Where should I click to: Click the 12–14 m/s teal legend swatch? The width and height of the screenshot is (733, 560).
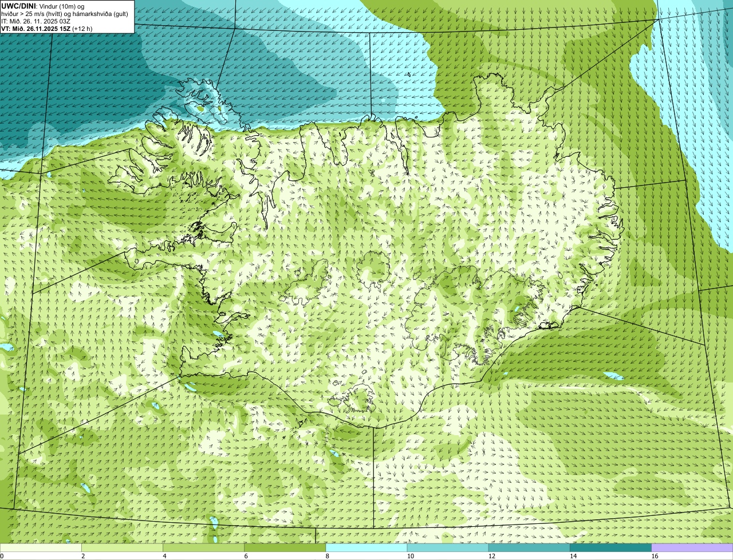tap(529, 547)
